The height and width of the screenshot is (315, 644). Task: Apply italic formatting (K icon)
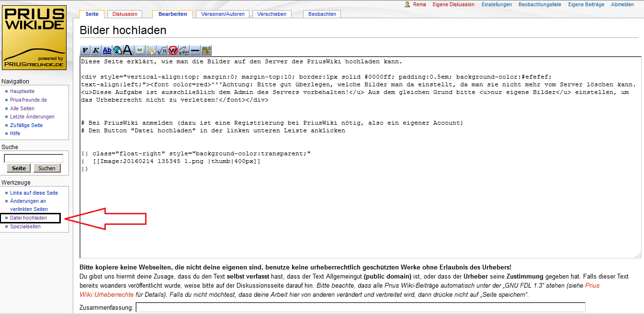[96, 50]
